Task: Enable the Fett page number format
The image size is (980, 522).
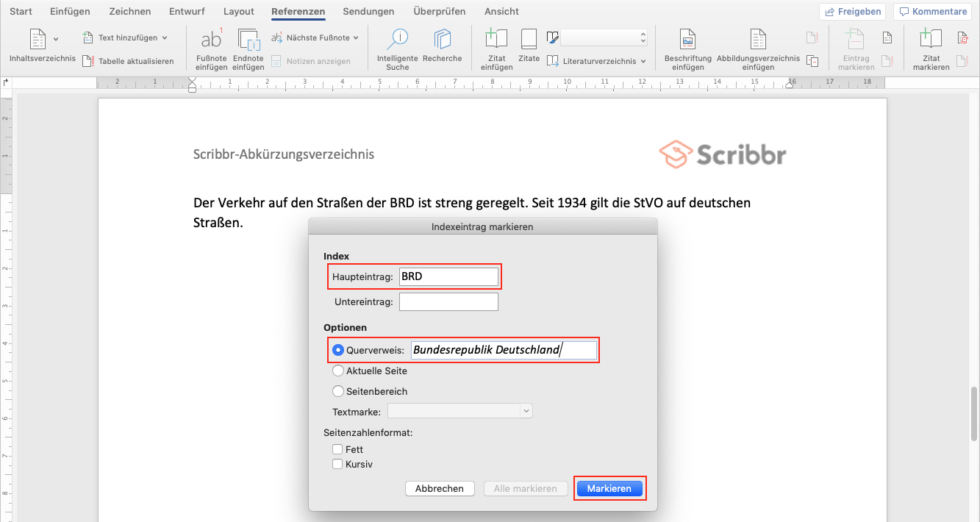Action: click(337, 449)
